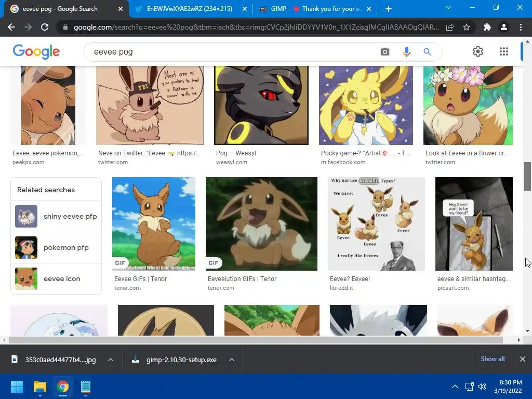Click the vertical scrollbar thumb
This screenshot has width=532, height=399.
[x=527, y=177]
